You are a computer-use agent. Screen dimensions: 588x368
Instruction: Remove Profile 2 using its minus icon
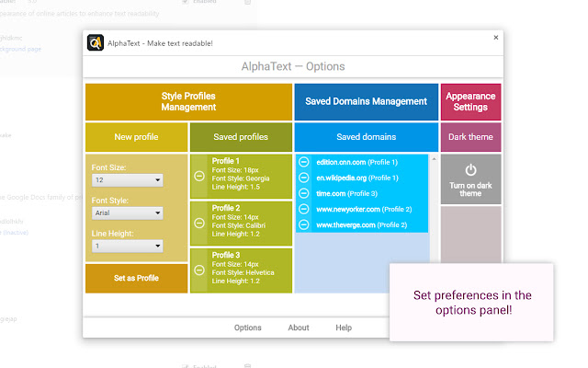pos(199,224)
